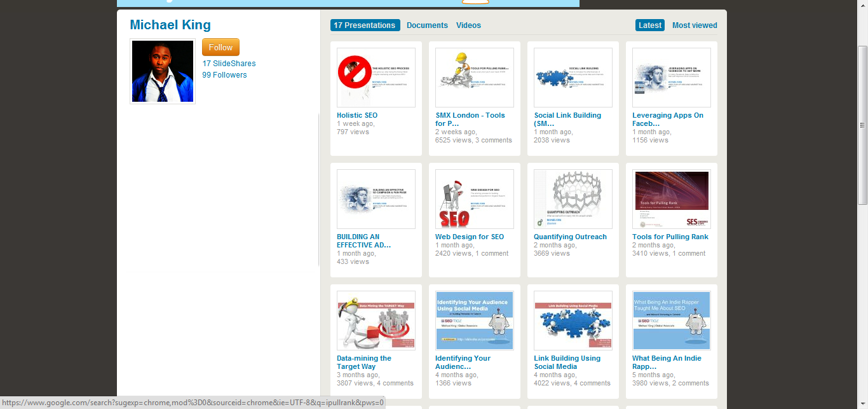Sort presentations by Most viewed
868x409 pixels.
[x=695, y=25]
